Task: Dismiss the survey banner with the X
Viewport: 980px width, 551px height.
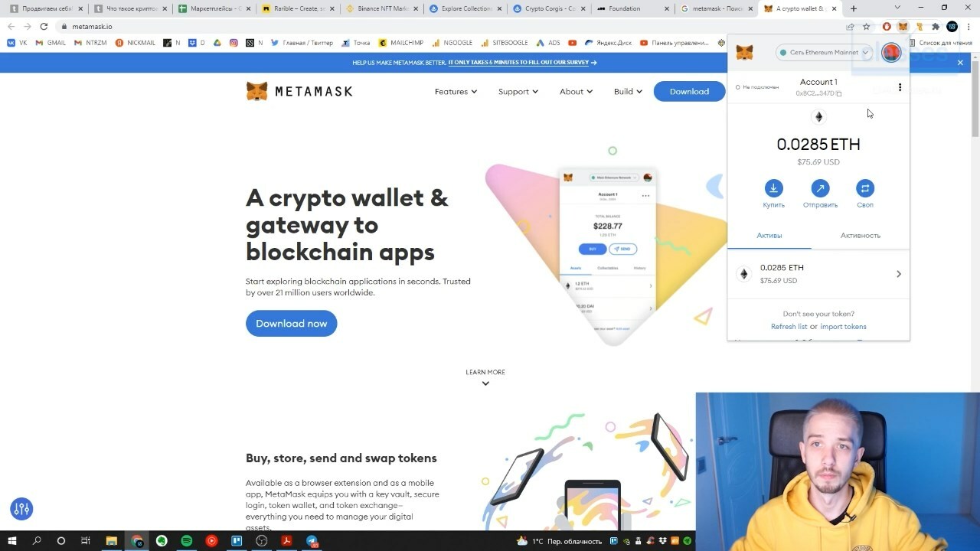Action: (960, 63)
